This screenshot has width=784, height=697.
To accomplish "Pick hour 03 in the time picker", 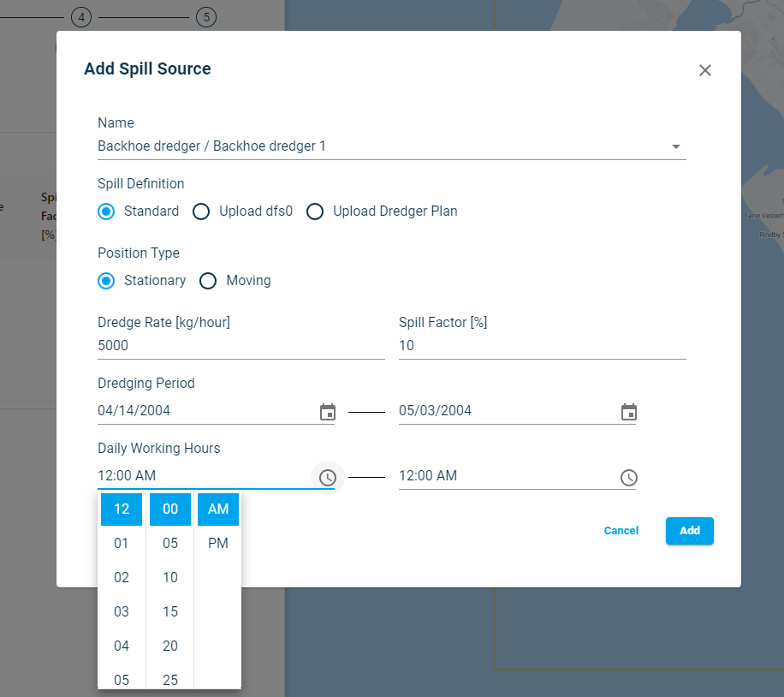I will click(122, 611).
